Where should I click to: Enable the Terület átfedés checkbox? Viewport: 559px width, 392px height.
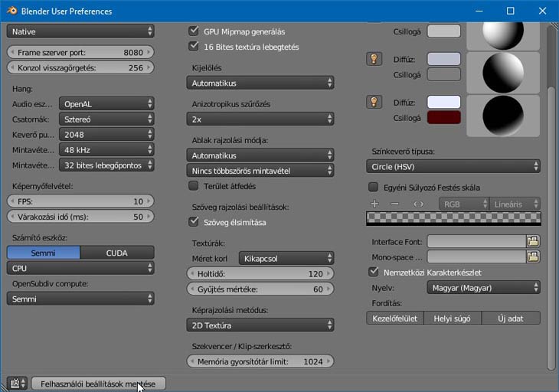click(x=194, y=185)
